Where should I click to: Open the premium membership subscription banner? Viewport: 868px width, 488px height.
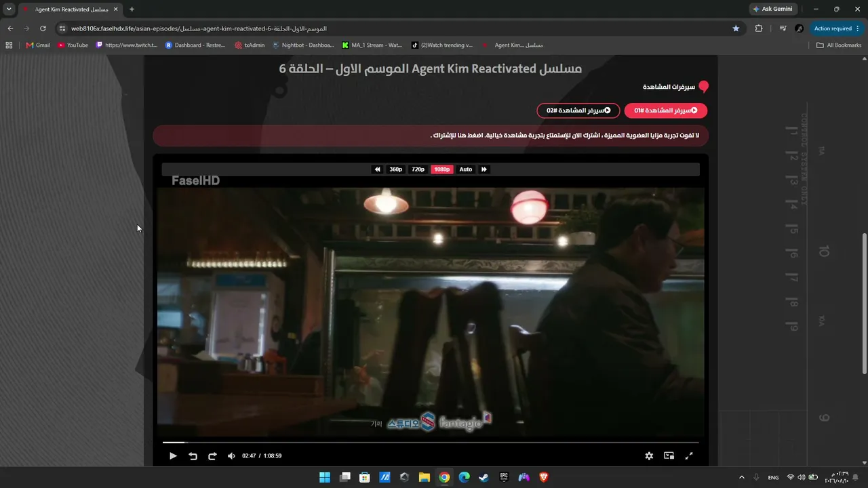[x=431, y=136]
